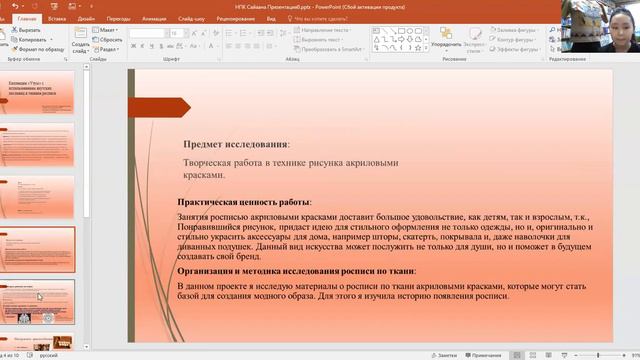Select the first slide thumbnail (title slide)
This screenshot has width=640, height=360.
point(37,92)
